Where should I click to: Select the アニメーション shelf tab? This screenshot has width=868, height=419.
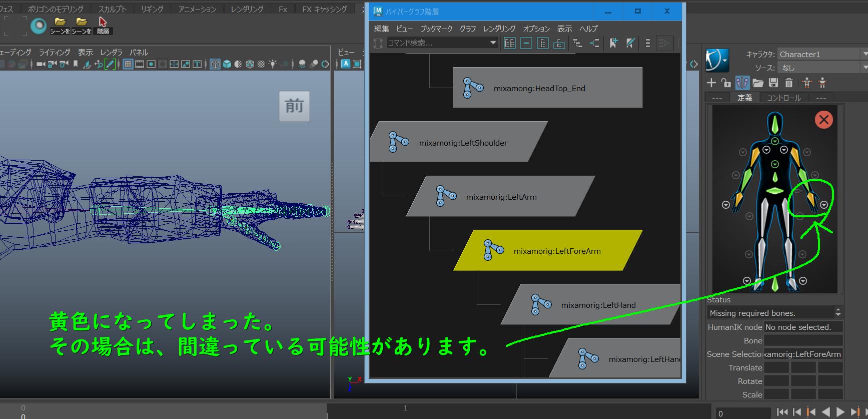pos(198,9)
